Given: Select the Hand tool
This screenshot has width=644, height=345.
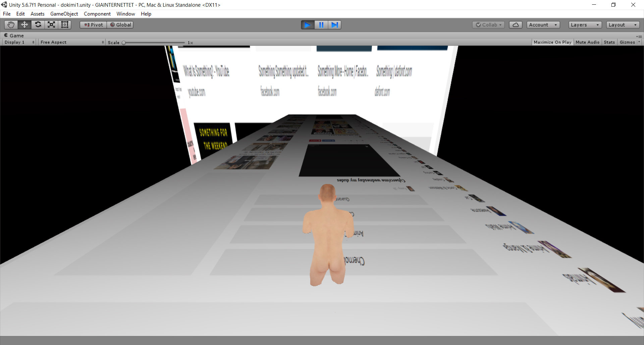Looking at the screenshot, I should (11, 25).
